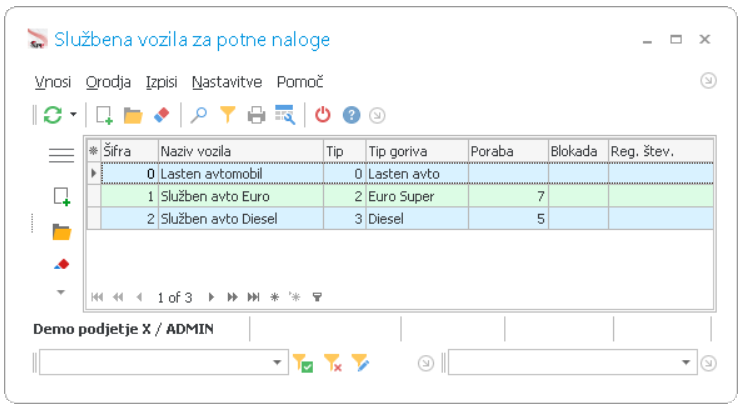Click the sidebar new record icon
The height and width of the screenshot is (409, 741).
(62, 196)
